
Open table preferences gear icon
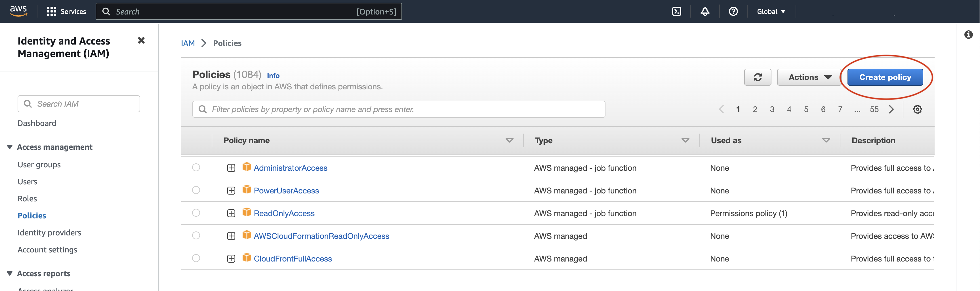coord(917,109)
